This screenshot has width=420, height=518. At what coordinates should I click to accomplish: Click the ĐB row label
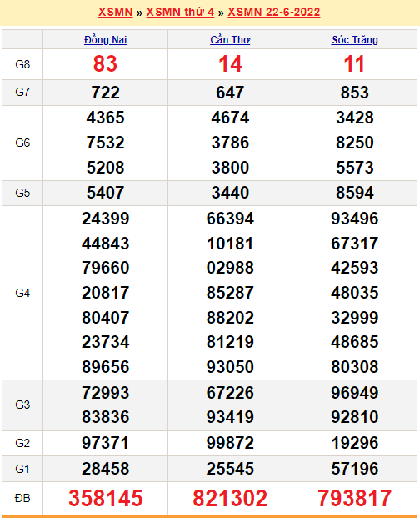(22, 498)
